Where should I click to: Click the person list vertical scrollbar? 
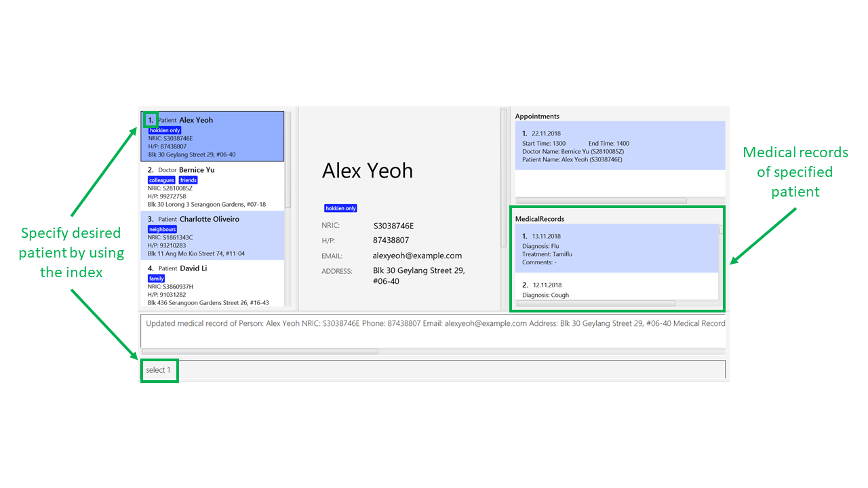tap(288, 160)
